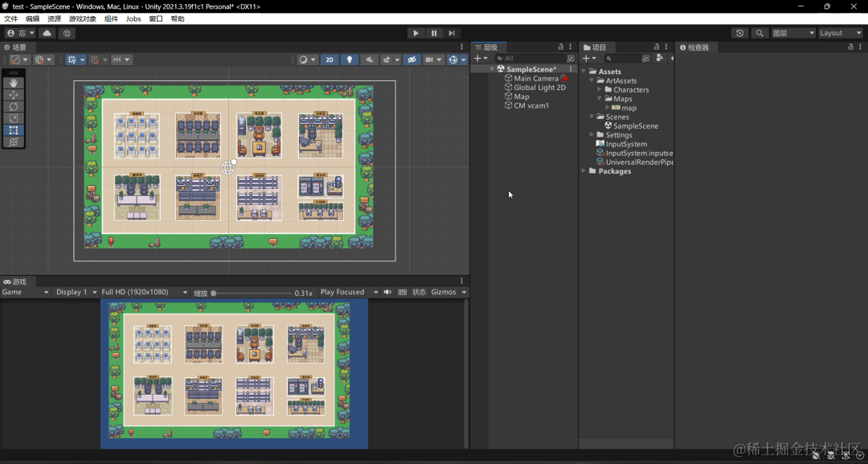Screen dimensions: 868x464
Task: Open the Play Focused dropdown
Action: click(349, 293)
